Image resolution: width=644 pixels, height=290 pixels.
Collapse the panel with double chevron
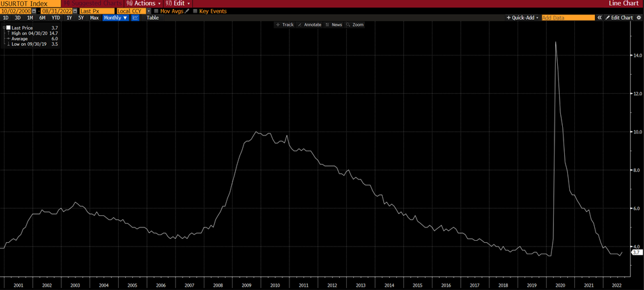pyautogui.click(x=600, y=18)
